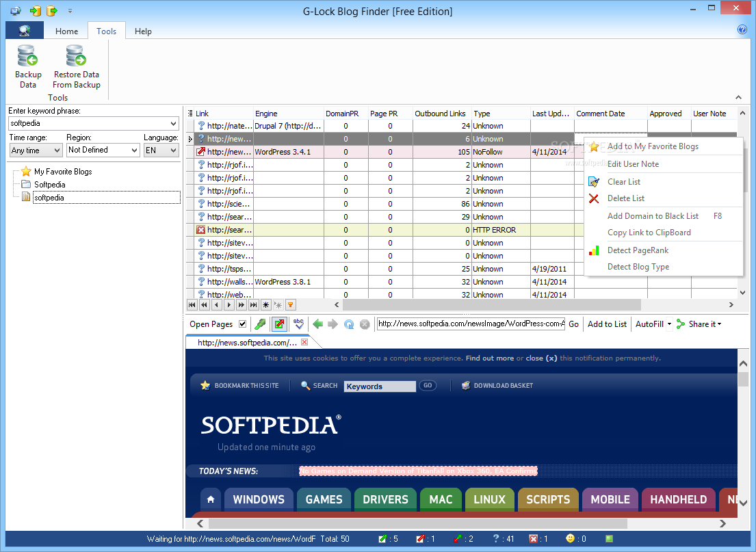Toggle the red arrow link-check icon
The height and width of the screenshot is (552, 756).
pyautogui.click(x=279, y=324)
